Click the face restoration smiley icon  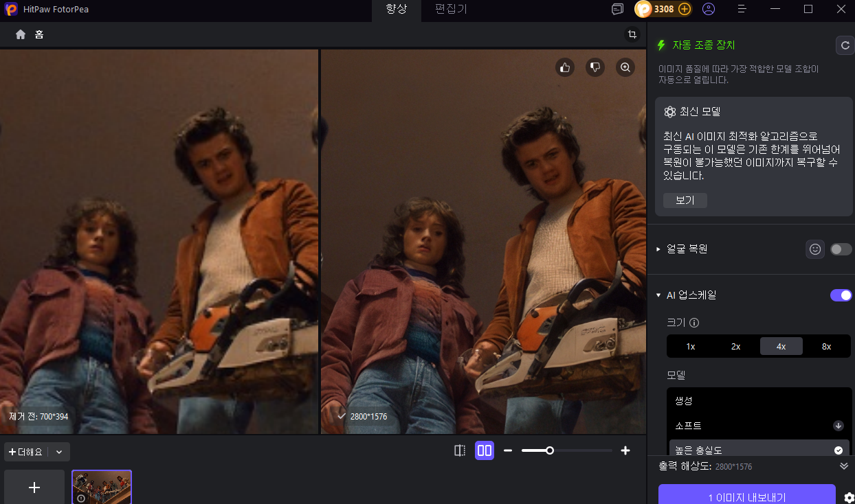[815, 249]
